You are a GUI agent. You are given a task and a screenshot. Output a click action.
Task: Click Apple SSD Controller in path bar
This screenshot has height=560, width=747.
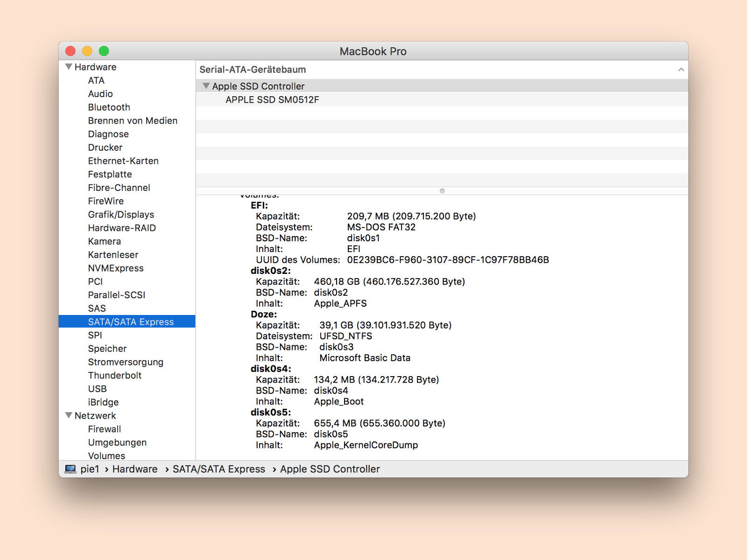[330, 469]
